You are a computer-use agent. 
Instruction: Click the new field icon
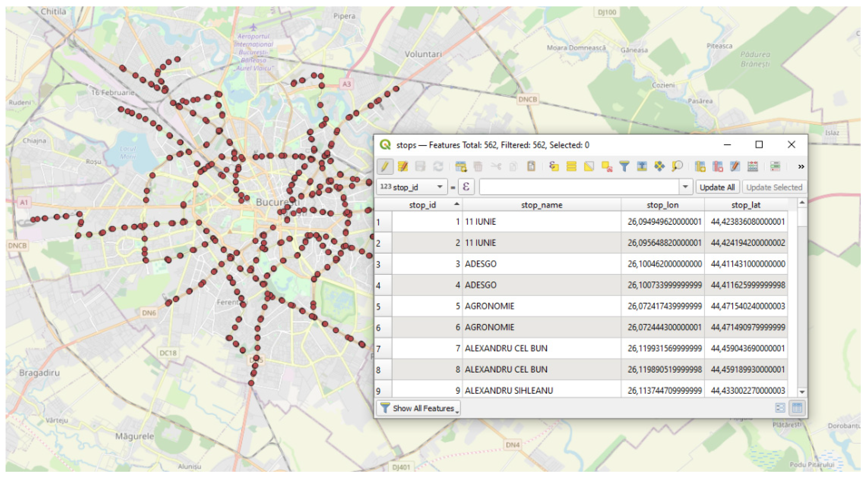700,166
